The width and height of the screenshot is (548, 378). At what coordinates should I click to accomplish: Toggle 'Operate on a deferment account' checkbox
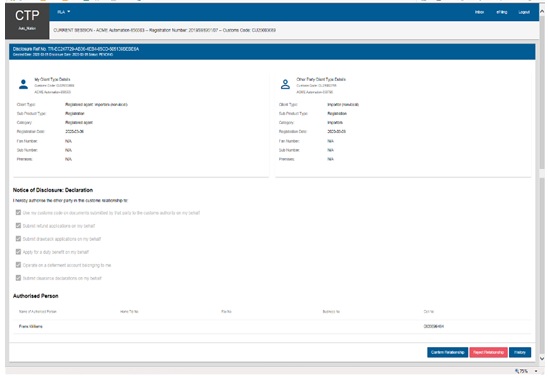[x=19, y=265]
